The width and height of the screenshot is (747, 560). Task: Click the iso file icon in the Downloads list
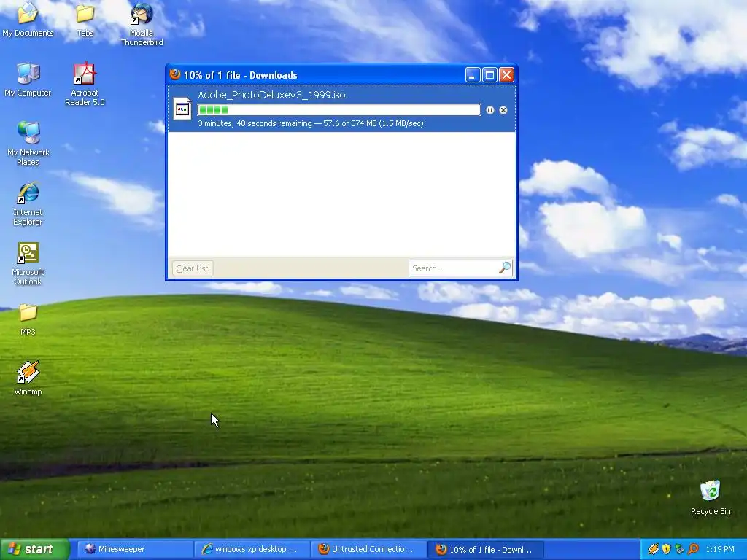click(182, 109)
